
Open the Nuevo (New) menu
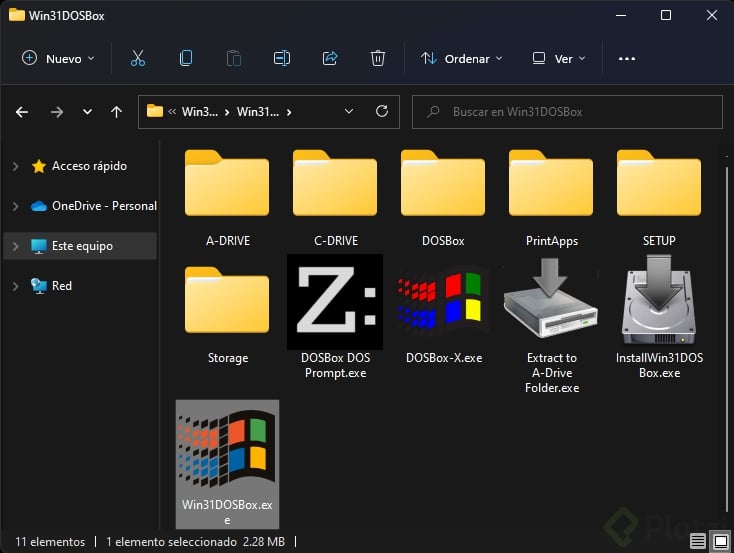[x=58, y=59]
